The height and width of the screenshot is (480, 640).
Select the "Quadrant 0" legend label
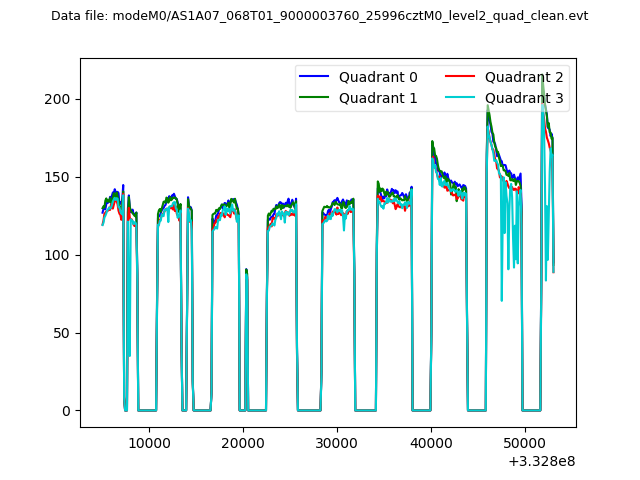tap(378, 77)
